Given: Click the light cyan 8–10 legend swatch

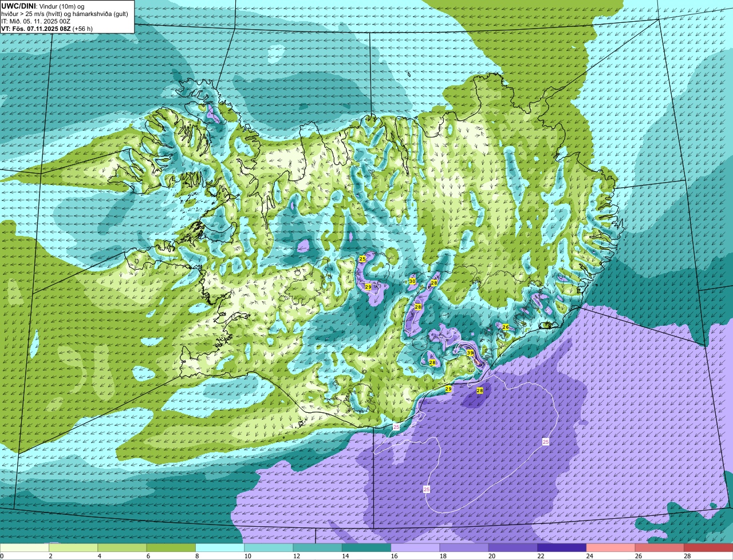Looking at the screenshot, I should pos(220,547).
